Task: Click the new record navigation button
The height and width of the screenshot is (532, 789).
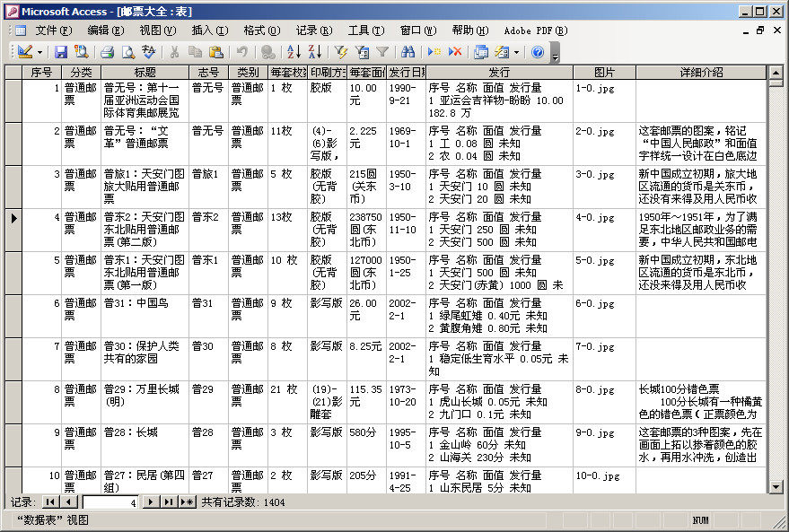Action: click(188, 501)
